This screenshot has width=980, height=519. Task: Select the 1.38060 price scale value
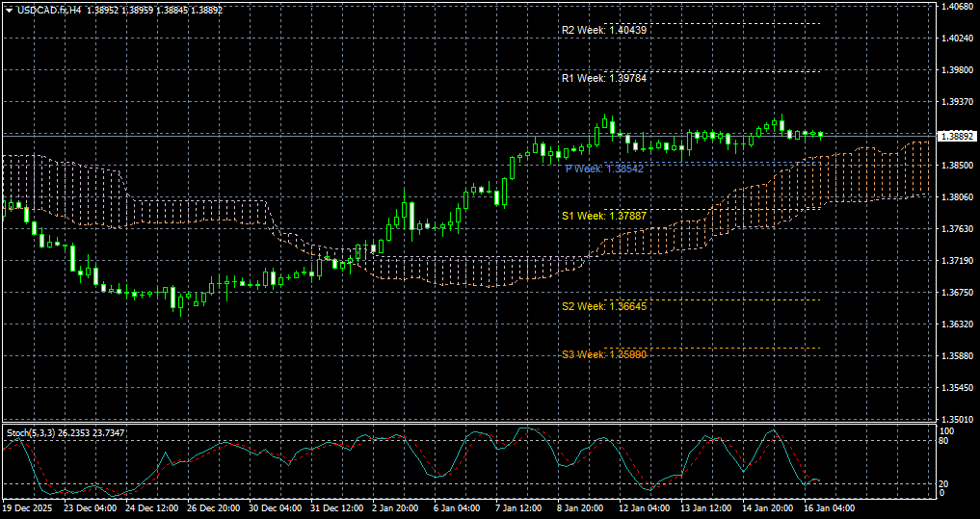tap(960, 196)
